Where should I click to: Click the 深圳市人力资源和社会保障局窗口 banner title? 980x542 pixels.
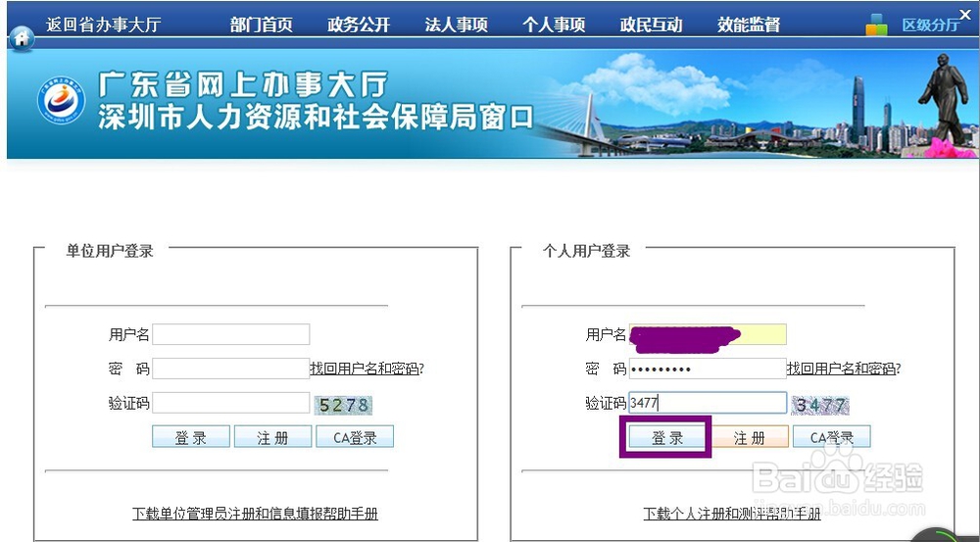316,118
